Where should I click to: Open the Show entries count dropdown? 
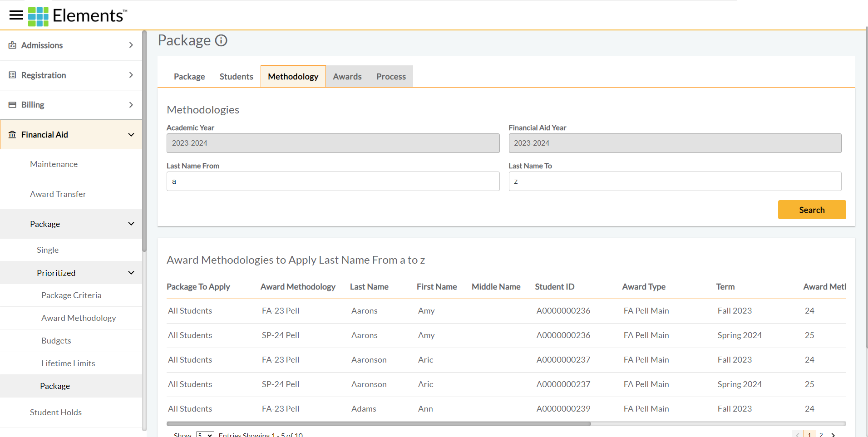point(205,435)
